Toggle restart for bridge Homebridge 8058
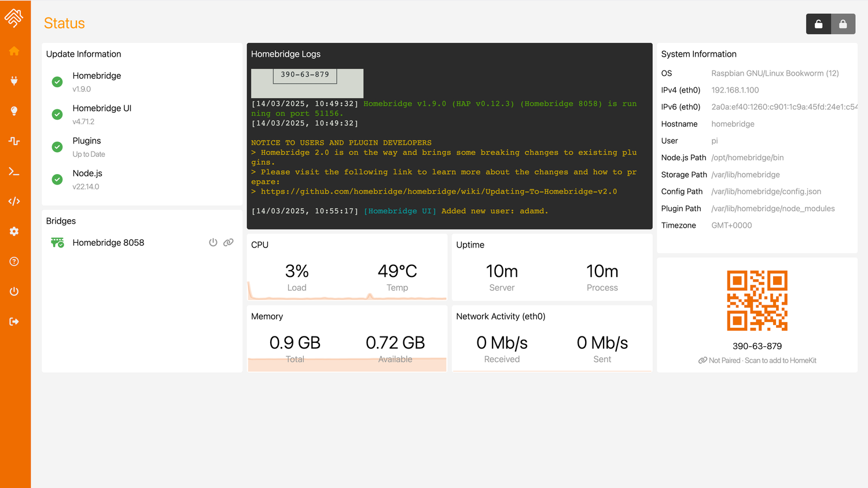 pyautogui.click(x=213, y=242)
